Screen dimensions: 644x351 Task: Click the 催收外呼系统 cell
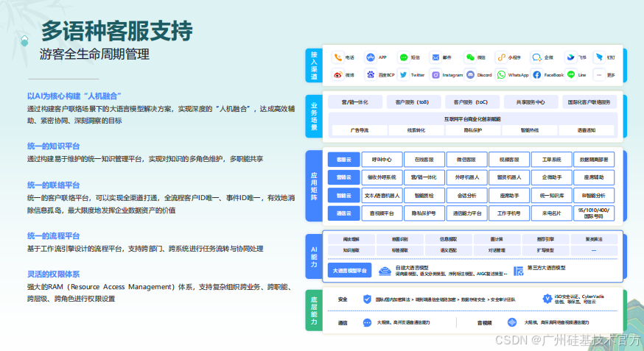[x=382, y=177]
